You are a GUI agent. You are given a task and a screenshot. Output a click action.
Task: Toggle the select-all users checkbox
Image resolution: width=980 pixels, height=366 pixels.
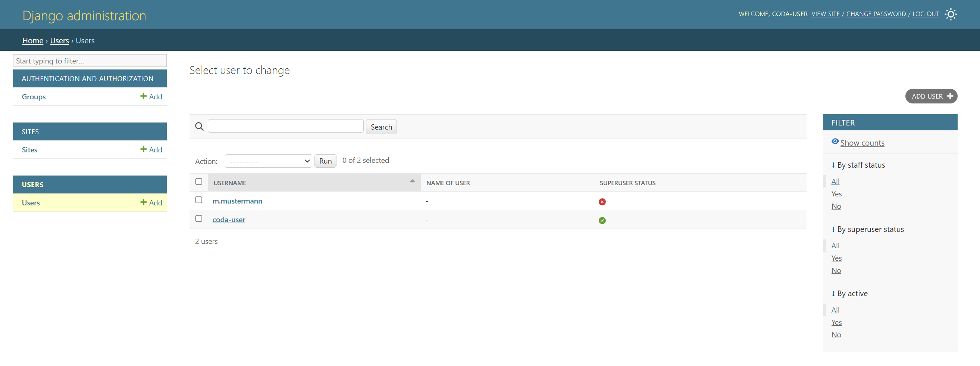coord(198,182)
